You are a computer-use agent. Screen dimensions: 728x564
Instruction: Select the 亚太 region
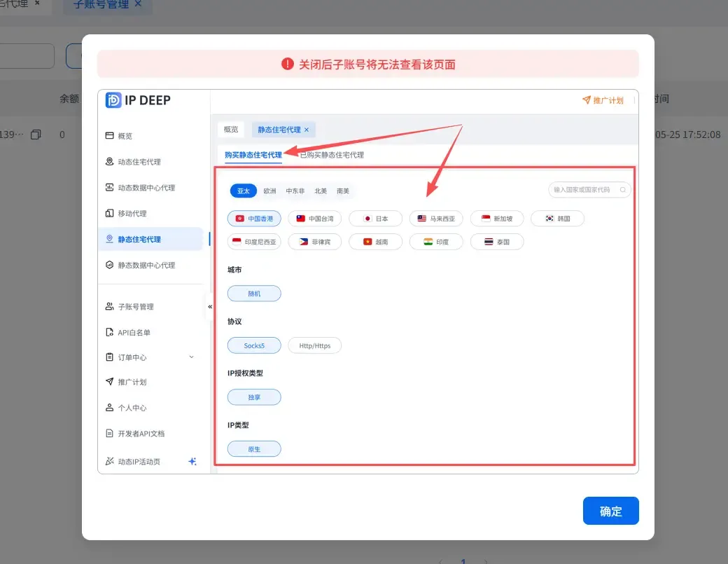click(244, 191)
